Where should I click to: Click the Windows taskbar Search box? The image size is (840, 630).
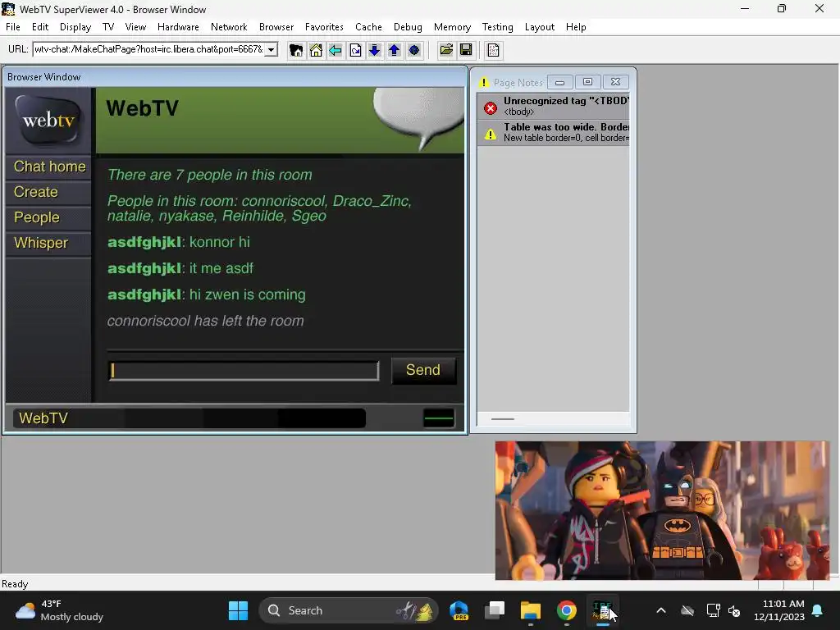[x=348, y=610]
